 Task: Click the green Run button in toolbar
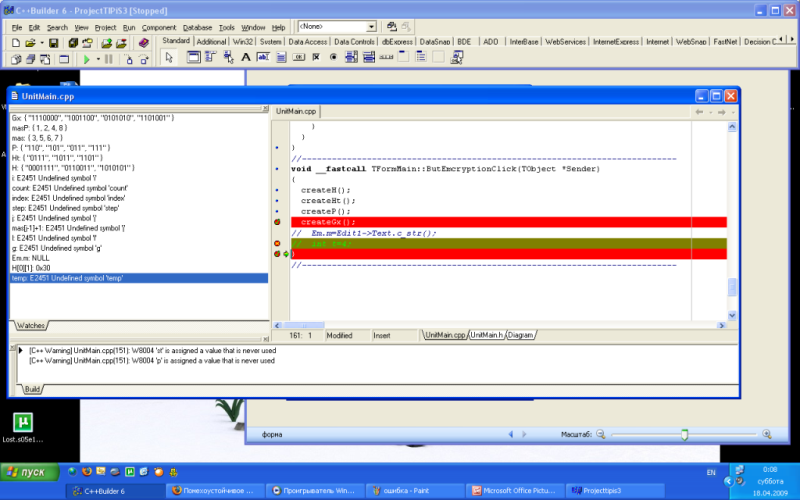tap(87, 60)
